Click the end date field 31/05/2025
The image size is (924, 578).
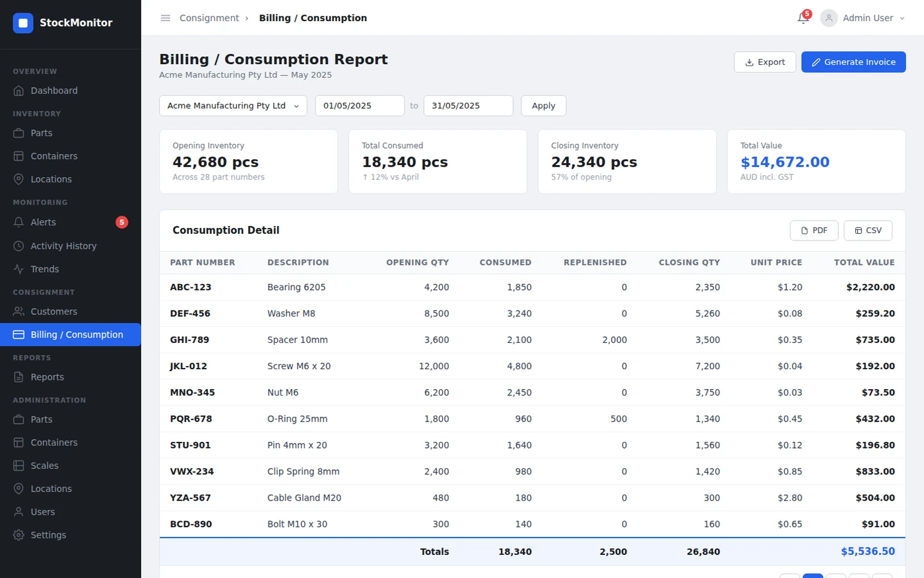pos(468,106)
